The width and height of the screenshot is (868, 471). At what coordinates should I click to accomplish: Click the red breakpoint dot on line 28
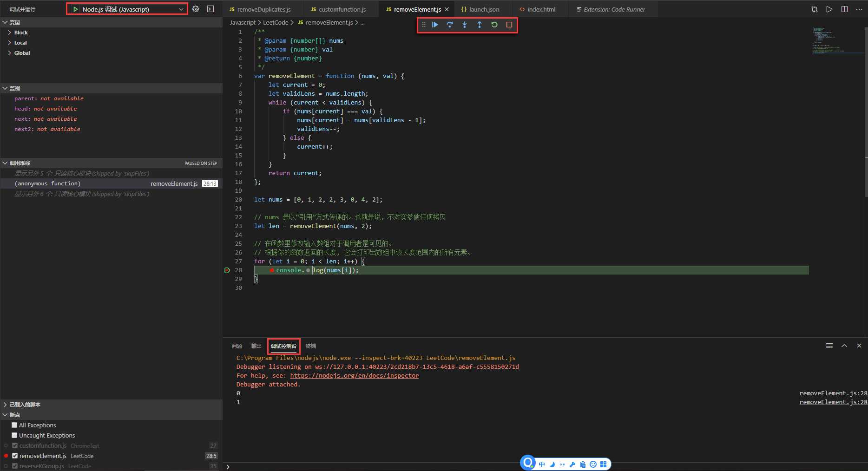272,270
